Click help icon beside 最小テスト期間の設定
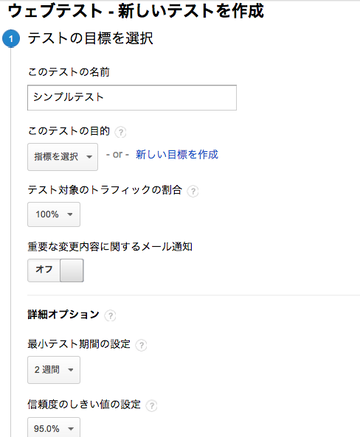 coord(141,345)
